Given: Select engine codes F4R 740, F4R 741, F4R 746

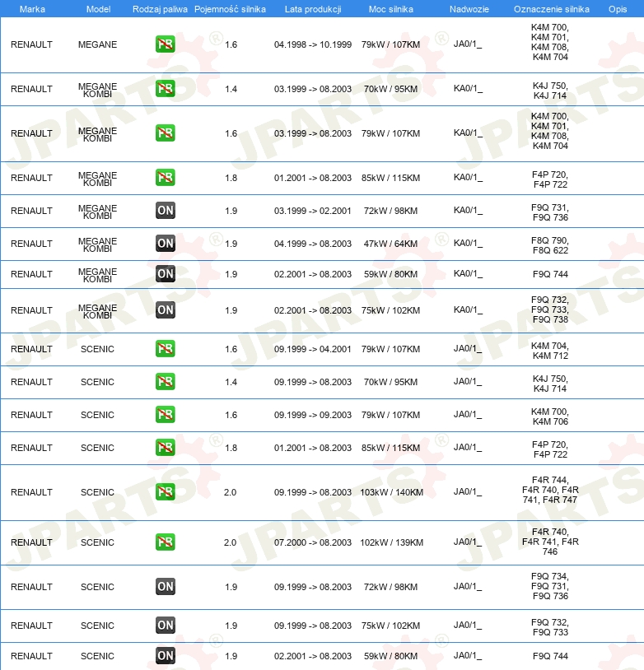Looking at the screenshot, I should point(550,542).
